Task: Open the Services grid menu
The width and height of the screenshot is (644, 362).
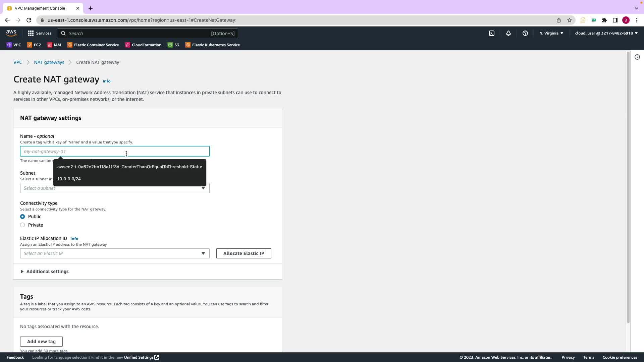Action: [x=40, y=33]
